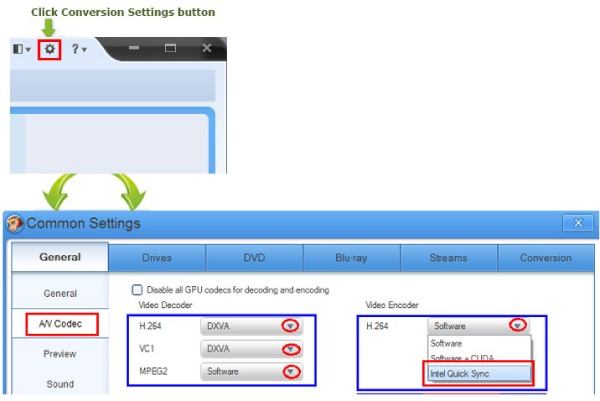Click the VC1 decoder label
Screen dimensions: 600x401
pos(147,349)
